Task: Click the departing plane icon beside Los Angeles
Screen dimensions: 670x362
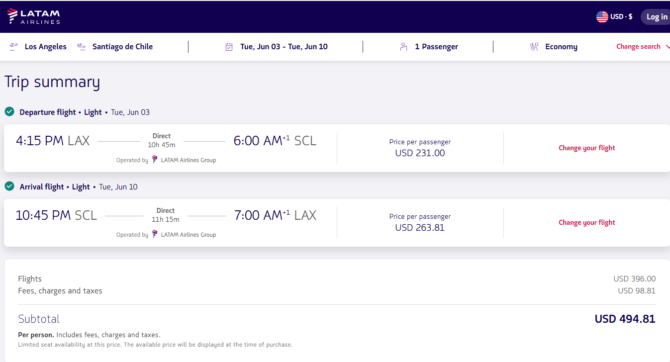Action: click(x=14, y=47)
